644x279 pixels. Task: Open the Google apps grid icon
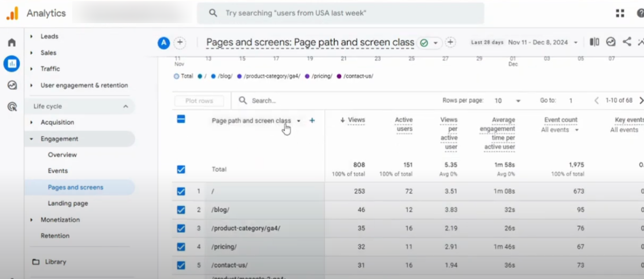click(620, 13)
